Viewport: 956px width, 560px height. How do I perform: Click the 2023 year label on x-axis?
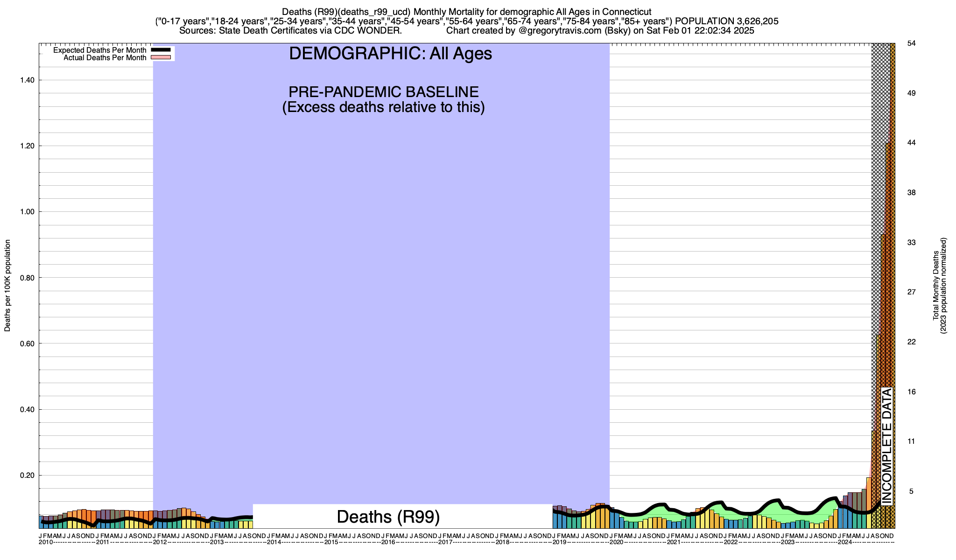tap(788, 542)
